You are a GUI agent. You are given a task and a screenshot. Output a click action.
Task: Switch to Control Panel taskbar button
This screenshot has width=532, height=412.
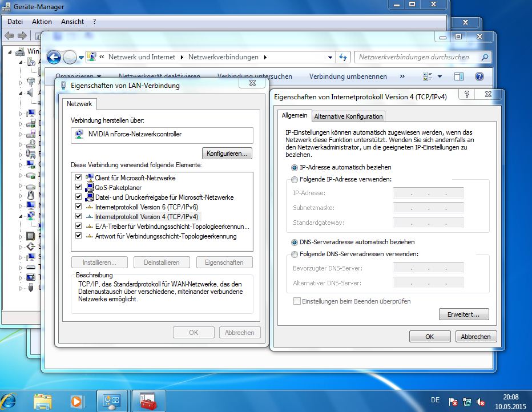coord(112,401)
